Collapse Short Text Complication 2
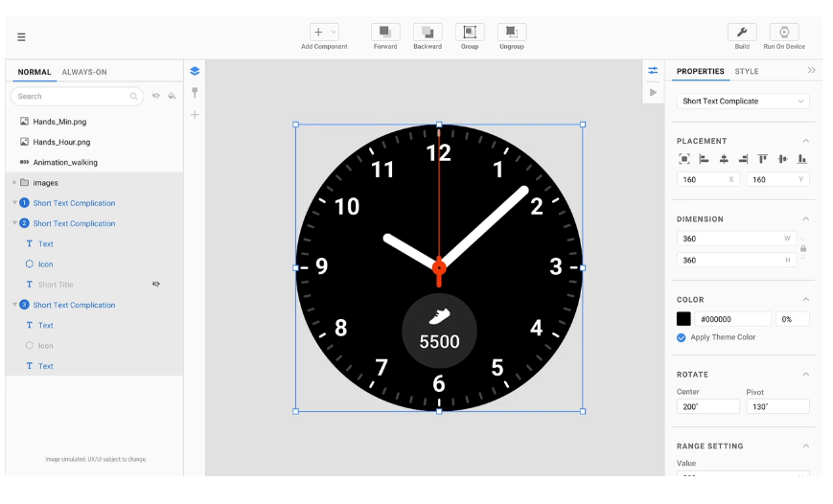833x504 pixels. pos(14,223)
